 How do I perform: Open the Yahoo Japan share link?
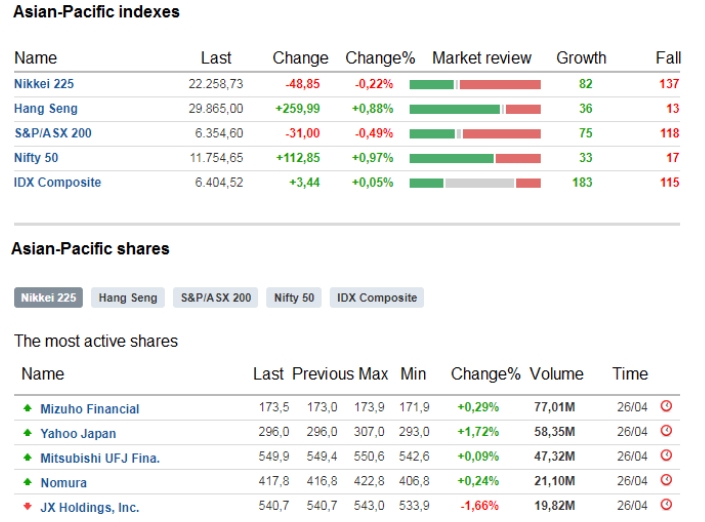[x=78, y=433]
